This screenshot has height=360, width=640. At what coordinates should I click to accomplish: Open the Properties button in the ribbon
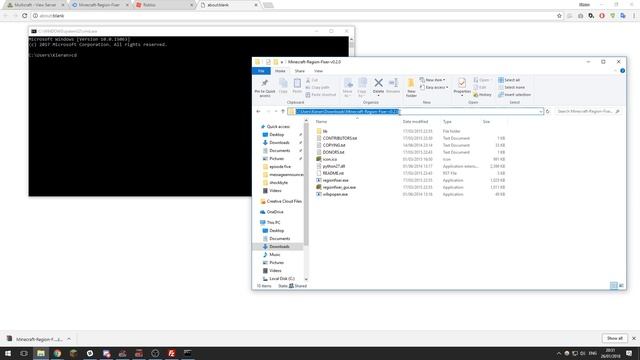462,87
